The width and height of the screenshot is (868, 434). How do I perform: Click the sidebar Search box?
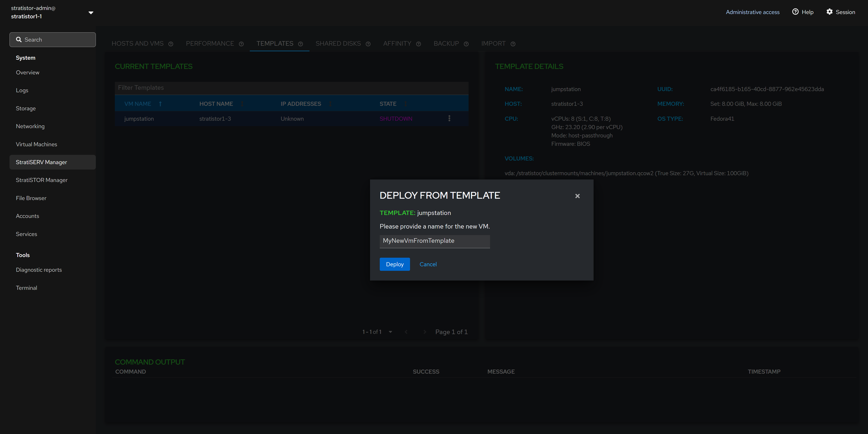[x=53, y=40]
